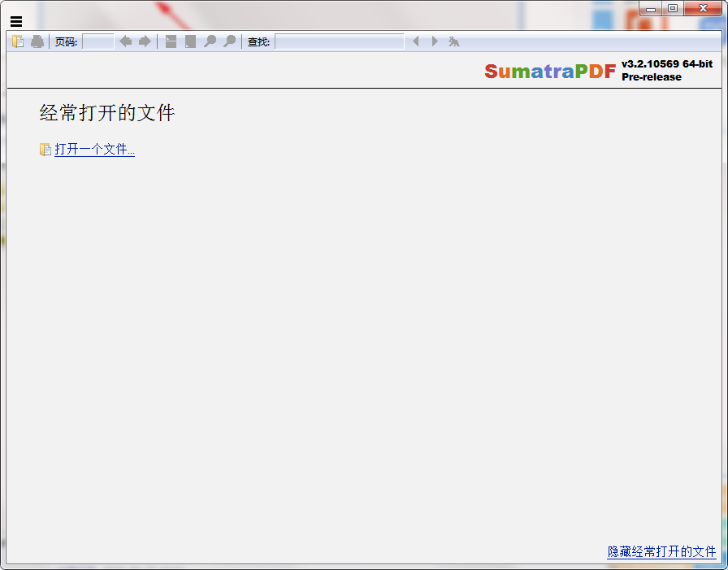Click the zoom in magnifier icon
Viewport: 728px width, 570px height.
[x=229, y=41]
